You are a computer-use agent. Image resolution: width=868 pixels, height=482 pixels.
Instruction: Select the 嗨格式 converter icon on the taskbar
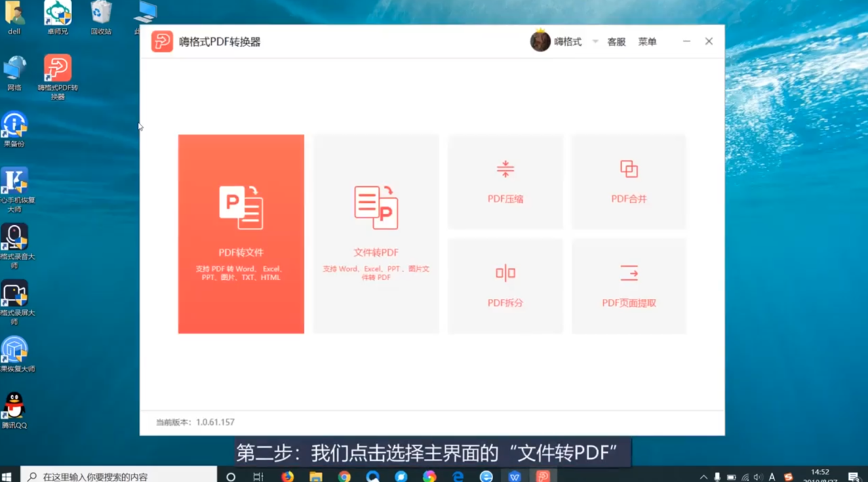tap(542, 477)
